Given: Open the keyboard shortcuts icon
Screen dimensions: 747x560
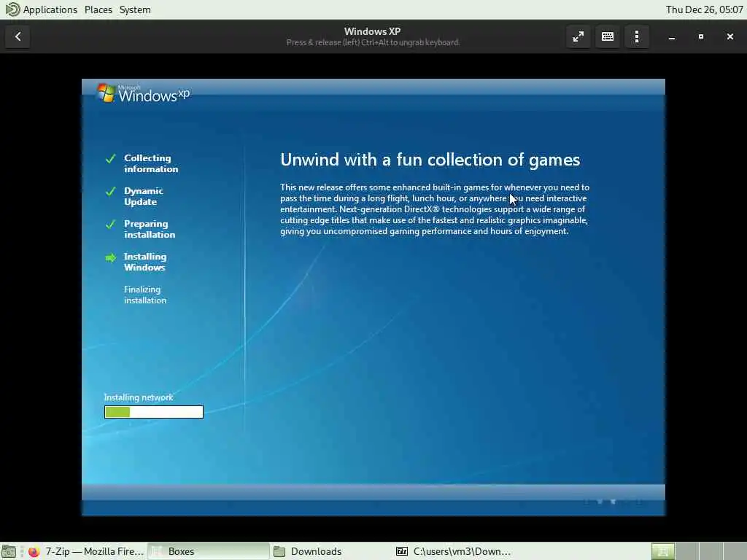Looking at the screenshot, I should (x=608, y=36).
